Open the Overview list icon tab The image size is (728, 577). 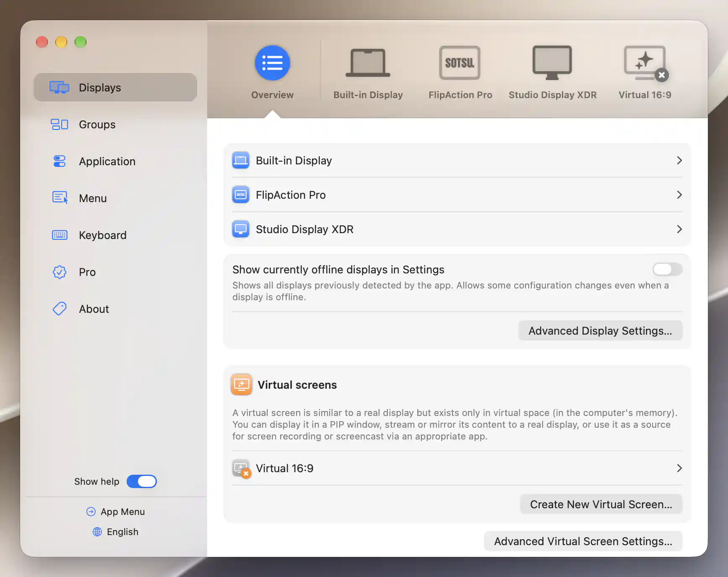(x=272, y=63)
